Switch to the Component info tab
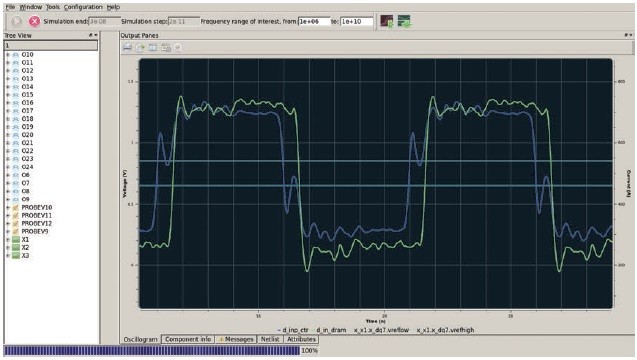 (x=188, y=339)
